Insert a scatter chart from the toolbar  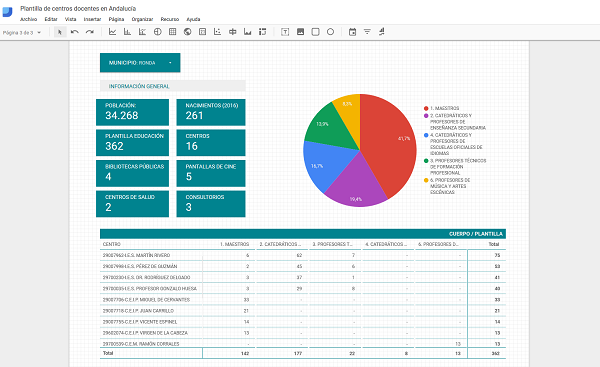pyautogui.click(x=217, y=32)
